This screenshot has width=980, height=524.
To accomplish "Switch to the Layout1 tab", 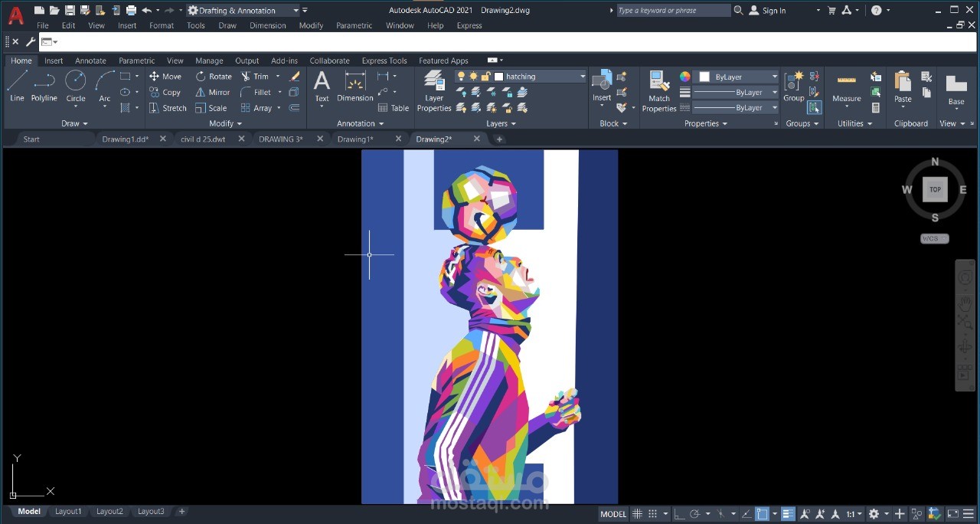I will (x=68, y=511).
